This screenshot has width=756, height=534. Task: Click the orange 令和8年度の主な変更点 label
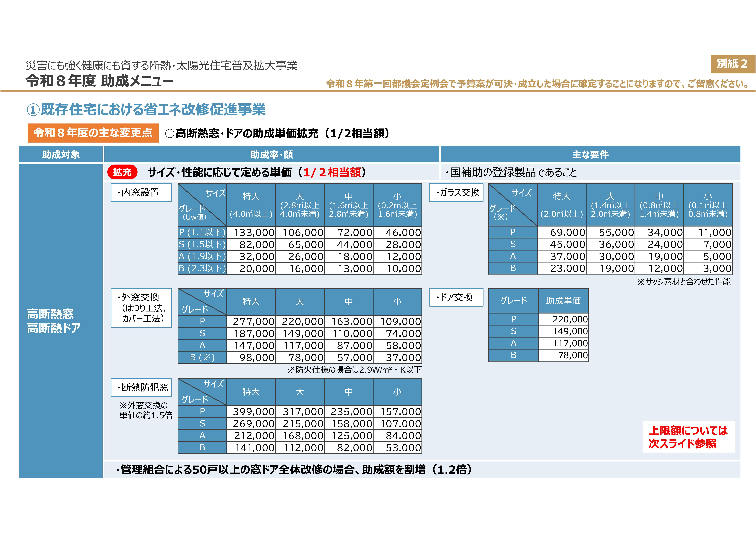pyautogui.click(x=93, y=133)
